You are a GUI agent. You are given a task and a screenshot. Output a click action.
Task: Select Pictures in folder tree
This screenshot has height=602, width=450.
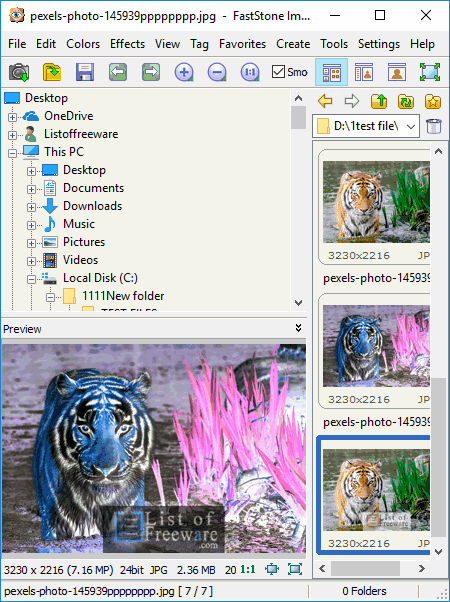pyautogui.click(x=84, y=242)
